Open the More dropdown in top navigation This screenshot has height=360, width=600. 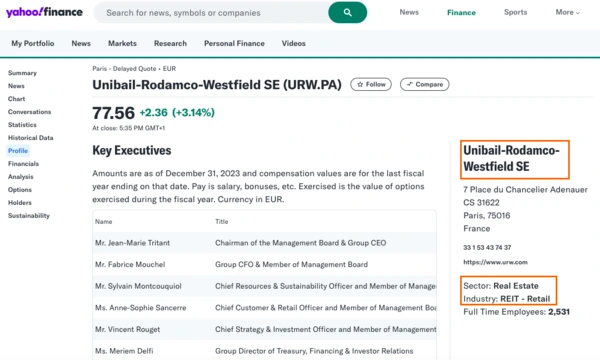(567, 12)
